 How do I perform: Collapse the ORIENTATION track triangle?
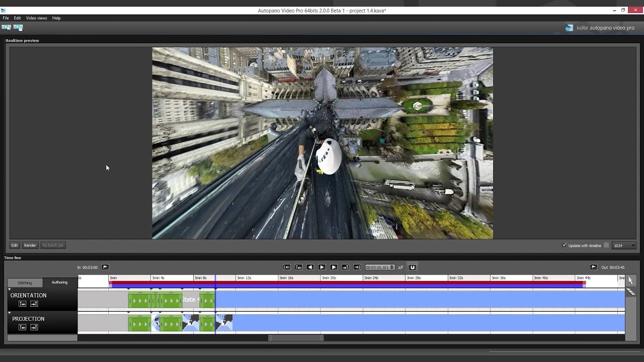9,290
